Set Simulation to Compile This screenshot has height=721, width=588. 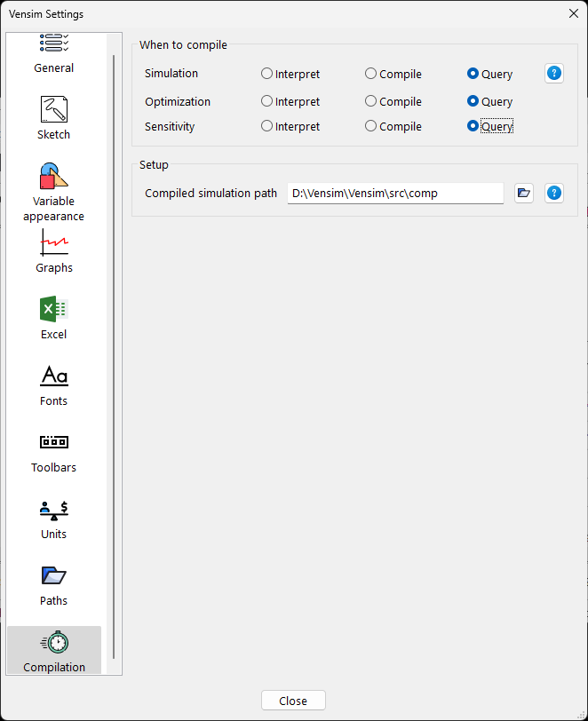click(371, 74)
